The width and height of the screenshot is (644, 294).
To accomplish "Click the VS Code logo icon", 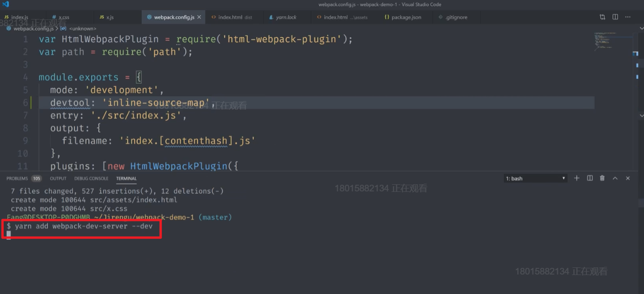I will (x=6, y=4).
